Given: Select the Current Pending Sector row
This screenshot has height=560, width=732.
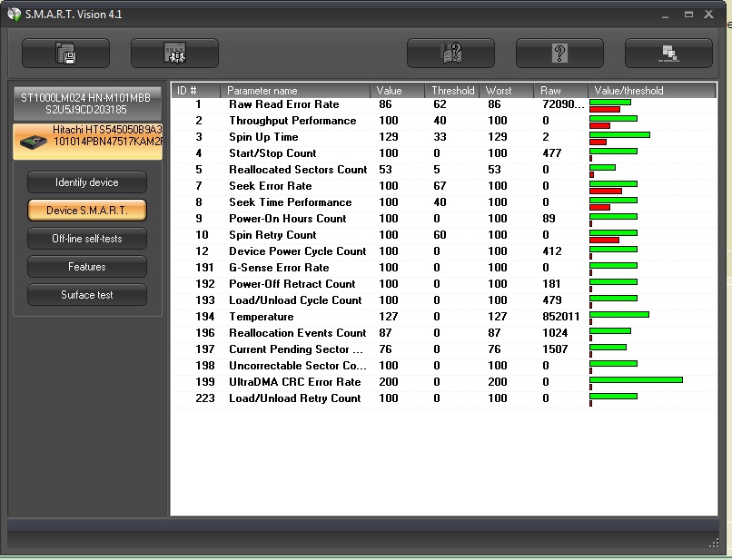Looking at the screenshot, I should pos(444,349).
